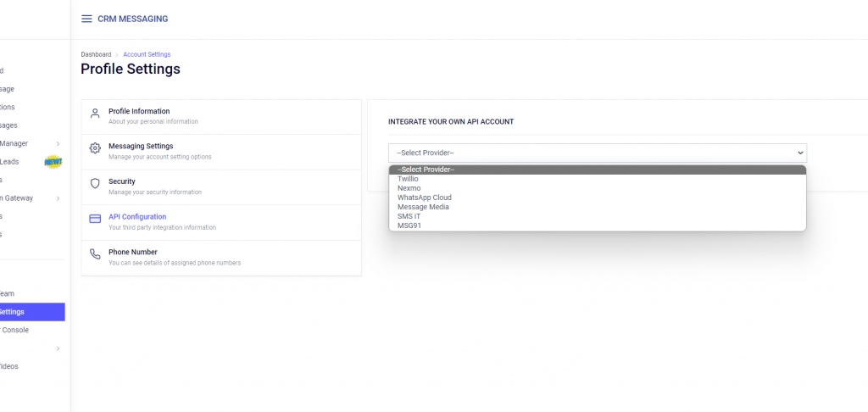
Task: Click the NEW badge beside Leads
Action: click(53, 162)
